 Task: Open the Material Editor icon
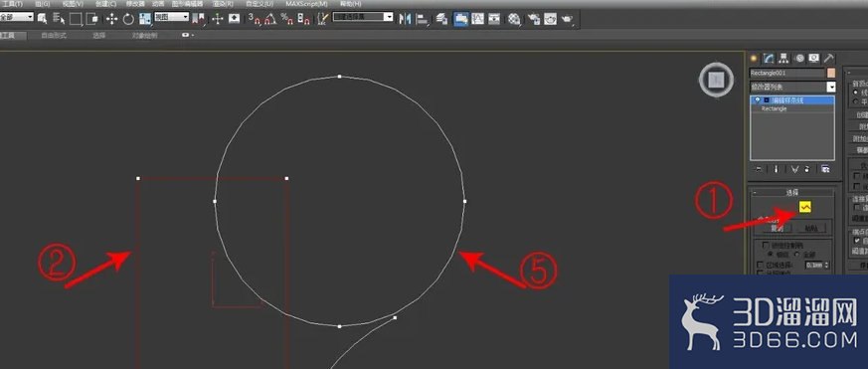tap(514, 19)
